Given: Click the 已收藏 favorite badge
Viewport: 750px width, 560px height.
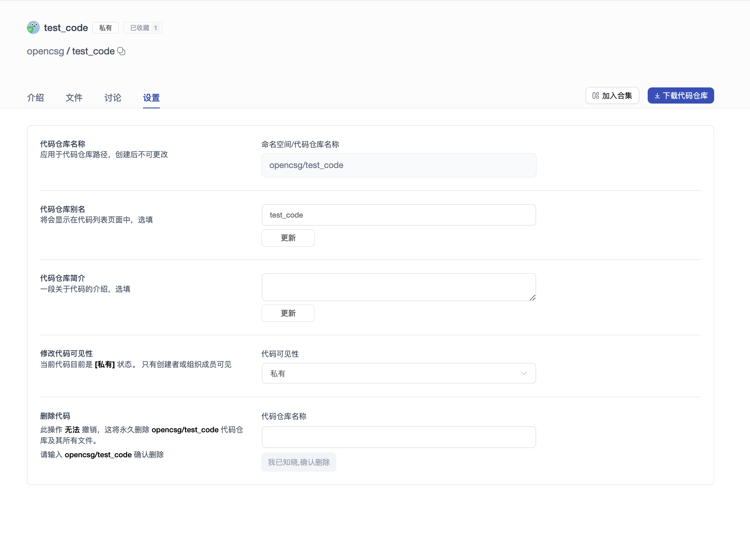Looking at the screenshot, I should coord(139,27).
